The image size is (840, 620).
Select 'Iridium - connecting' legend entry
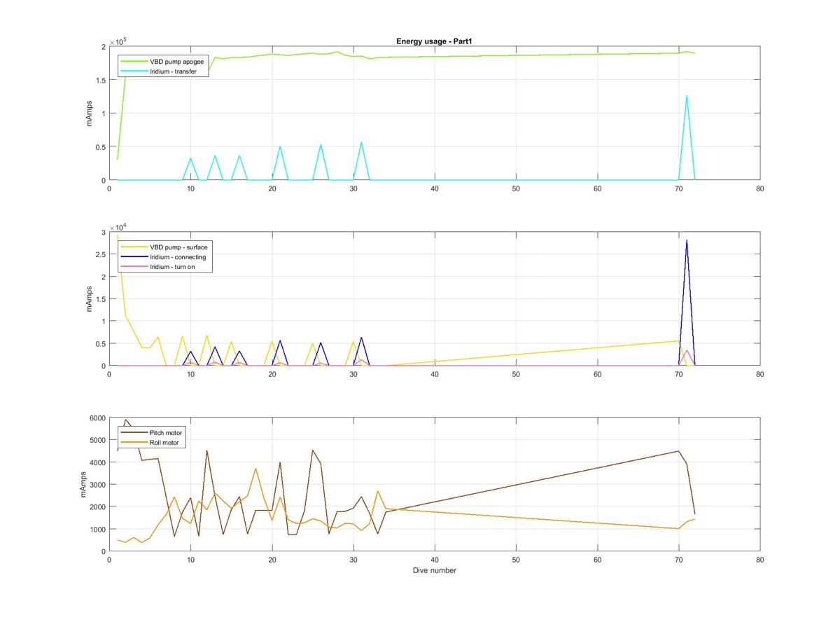164,256
